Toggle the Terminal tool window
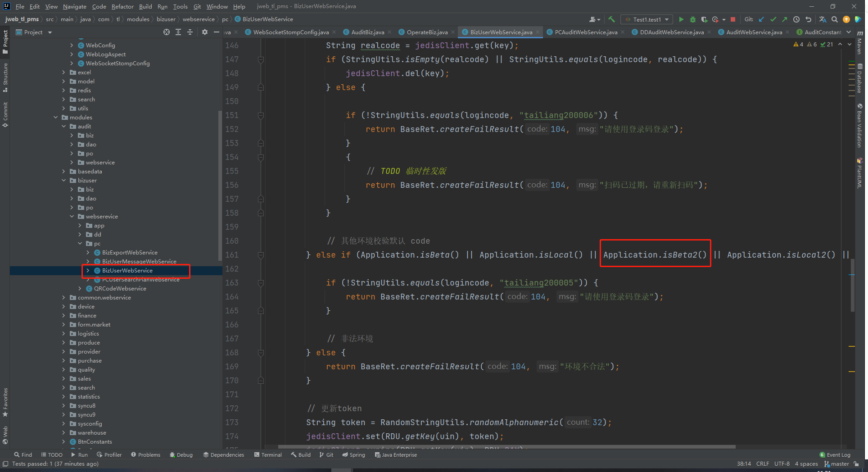 coord(268,455)
